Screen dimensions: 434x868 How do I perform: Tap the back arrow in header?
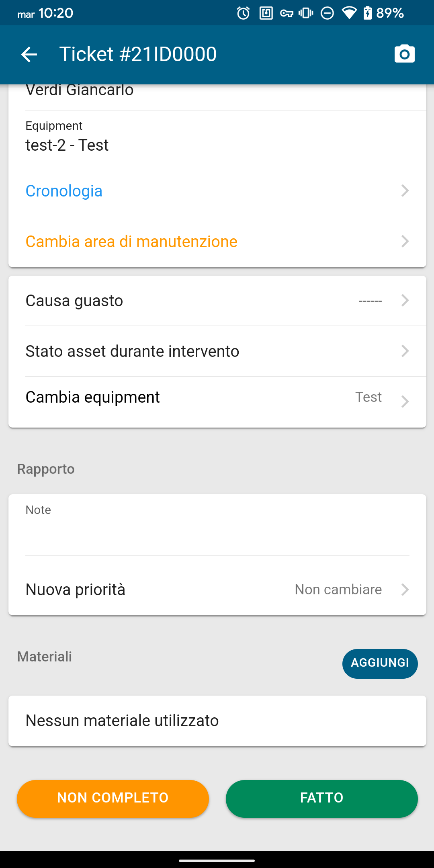pos(29,54)
